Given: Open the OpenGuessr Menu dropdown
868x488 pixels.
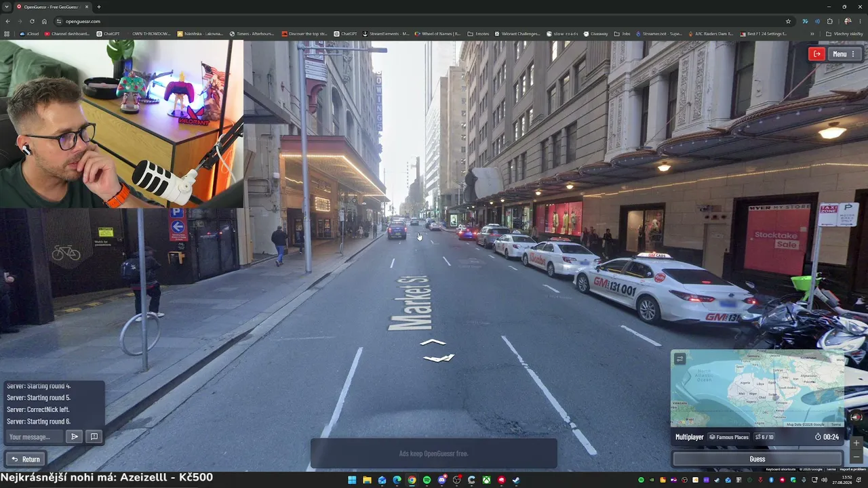Looking at the screenshot, I should [x=844, y=54].
